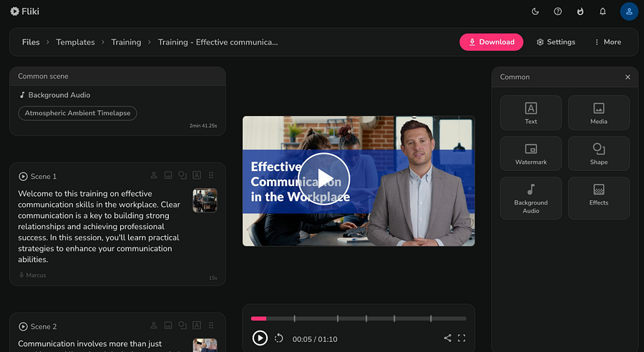Go to Files breadcrumb
The height and width of the screenshot is (352, 644).
31,42
